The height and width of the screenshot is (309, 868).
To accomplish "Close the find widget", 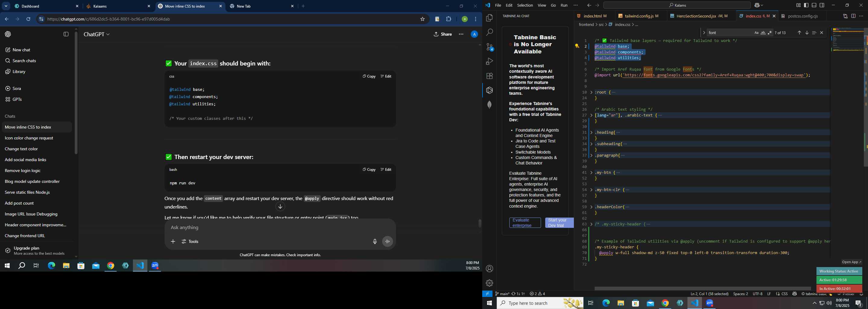I will tap(822, 33).
